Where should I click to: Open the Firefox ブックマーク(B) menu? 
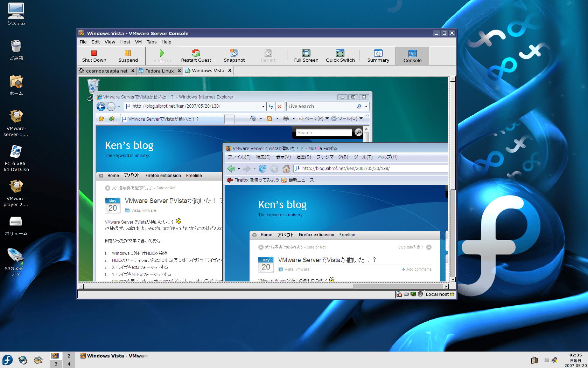332,157
